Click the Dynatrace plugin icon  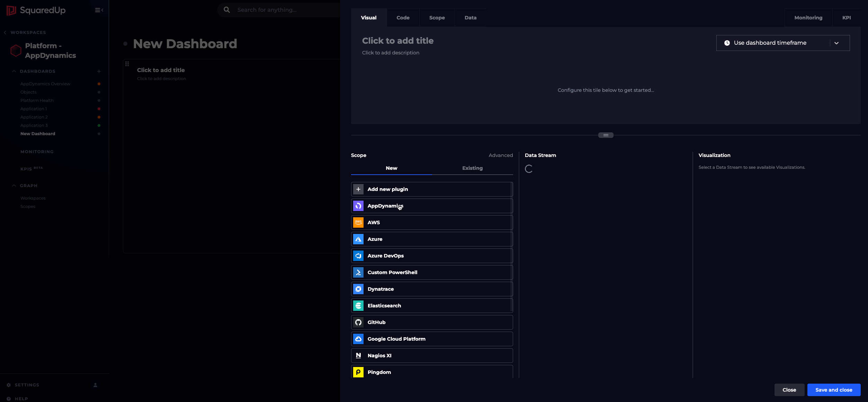[358, 288]
